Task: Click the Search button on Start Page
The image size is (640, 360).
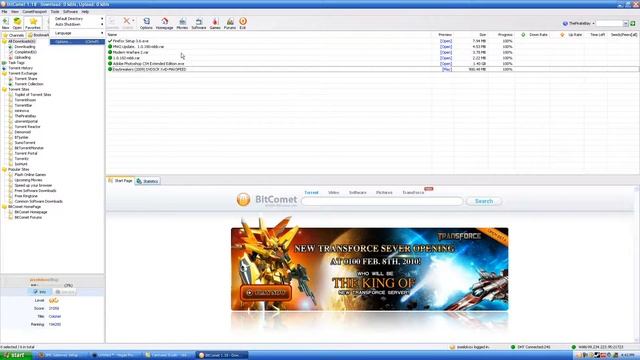Action: tap(484, 201)
